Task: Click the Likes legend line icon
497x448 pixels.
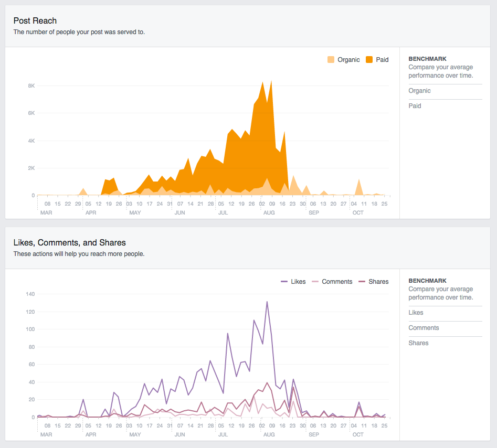Action: (x=284, y=282)
